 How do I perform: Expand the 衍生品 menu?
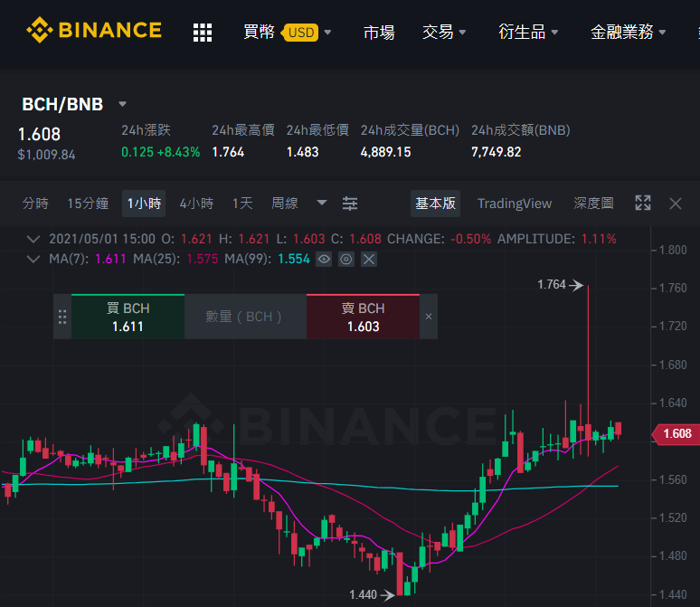527,33
